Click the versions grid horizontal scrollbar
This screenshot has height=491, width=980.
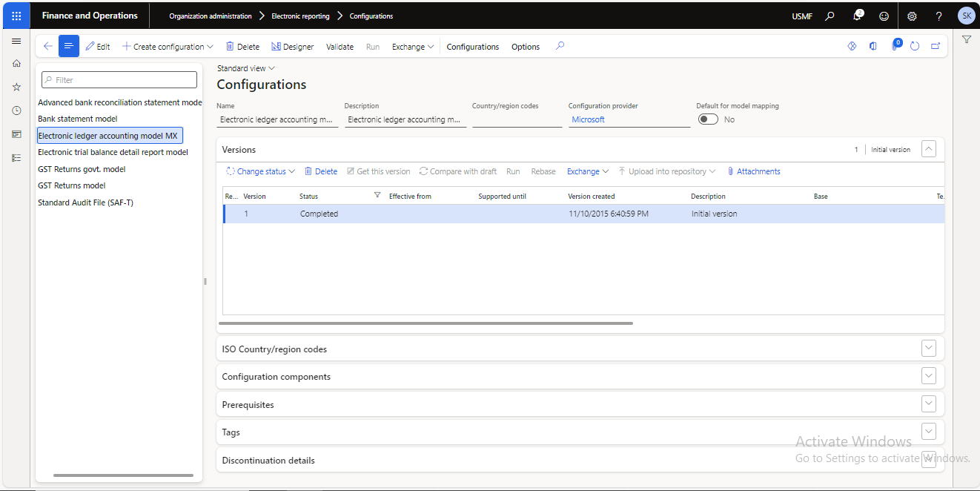(x=426, y=323)
